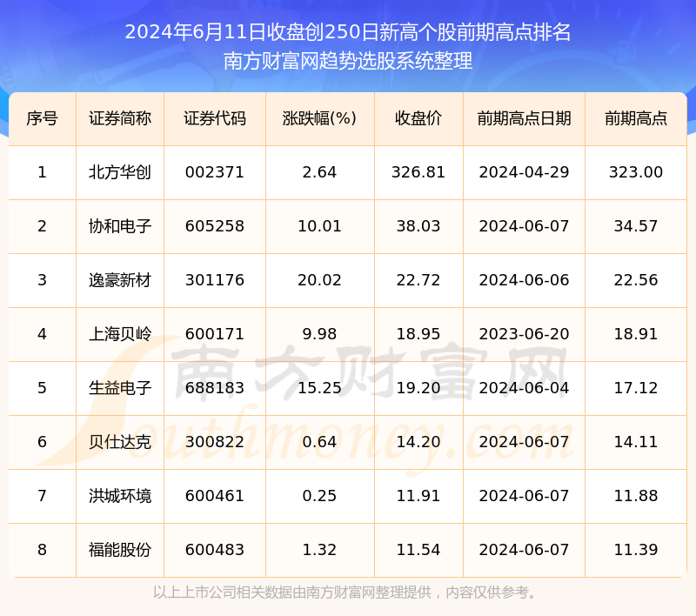The width and height of the screenshot is (696, 616).
Task: Select stock name 北方华创
Action: [x=120, y=172]
